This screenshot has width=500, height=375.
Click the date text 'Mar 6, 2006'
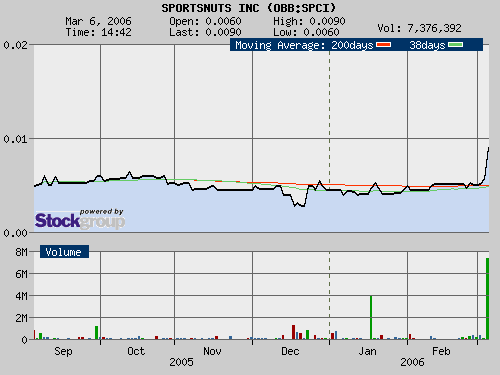(x=98, y=21)
